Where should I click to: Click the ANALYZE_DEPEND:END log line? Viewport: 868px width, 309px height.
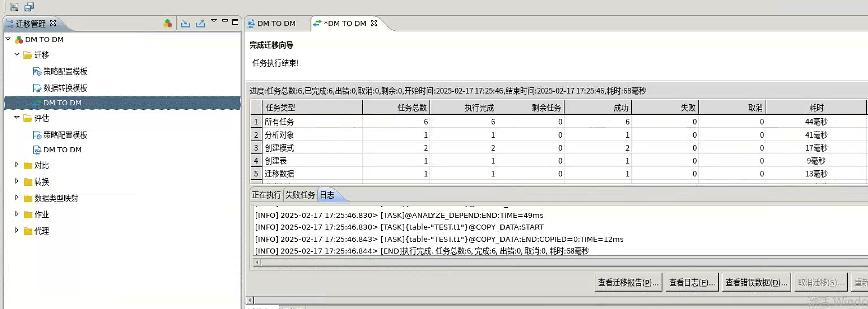(x=399, y=215)
